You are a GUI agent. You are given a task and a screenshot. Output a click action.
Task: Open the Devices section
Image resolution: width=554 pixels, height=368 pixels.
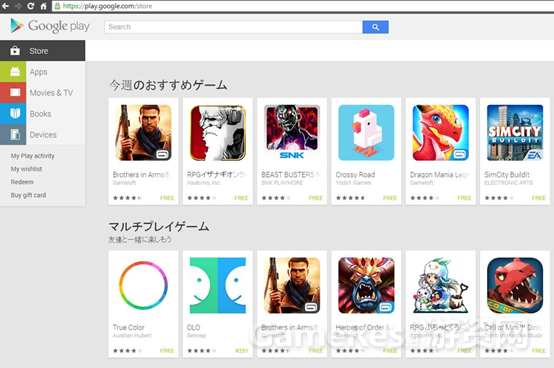42,135
